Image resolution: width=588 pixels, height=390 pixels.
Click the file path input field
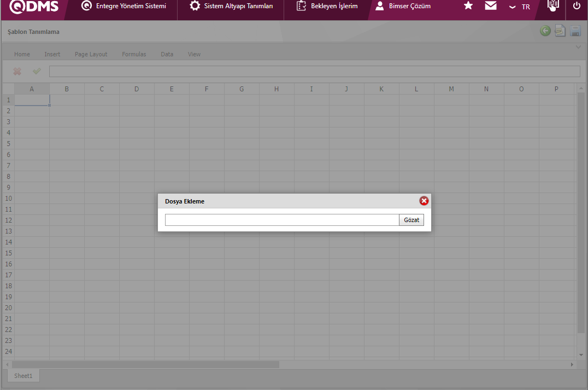(282, 220)
